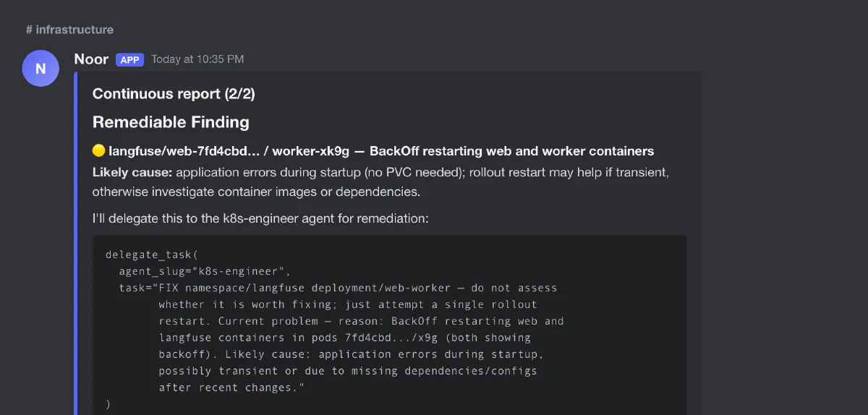The width and height of the screenshot is (868, 415).
Task: Select the Remediable Finding heading
Action: click(x=171, y=122)
